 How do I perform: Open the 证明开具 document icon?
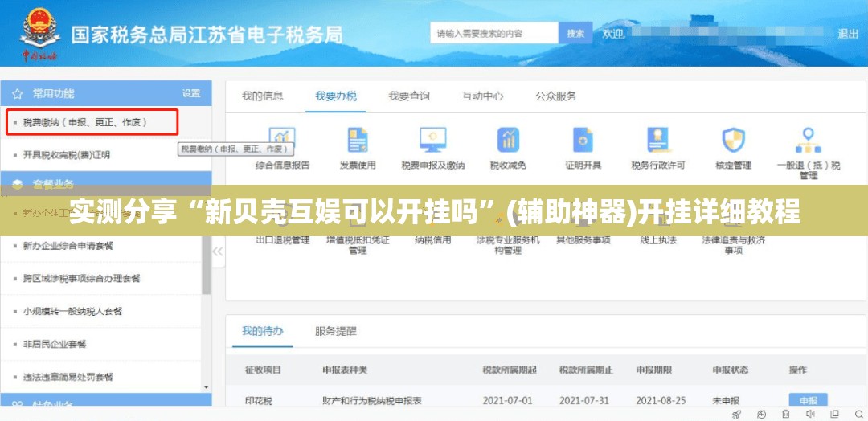coord(583,140)
